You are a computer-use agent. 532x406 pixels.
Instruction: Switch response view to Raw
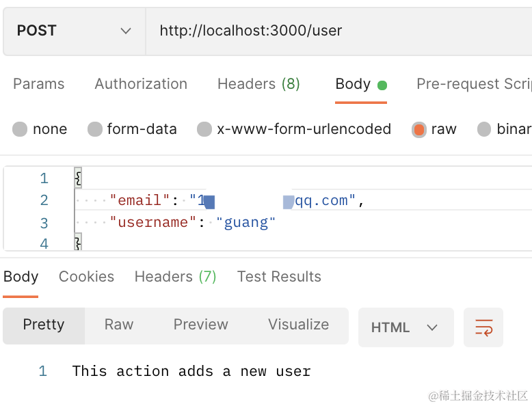[x=119, y=325]
